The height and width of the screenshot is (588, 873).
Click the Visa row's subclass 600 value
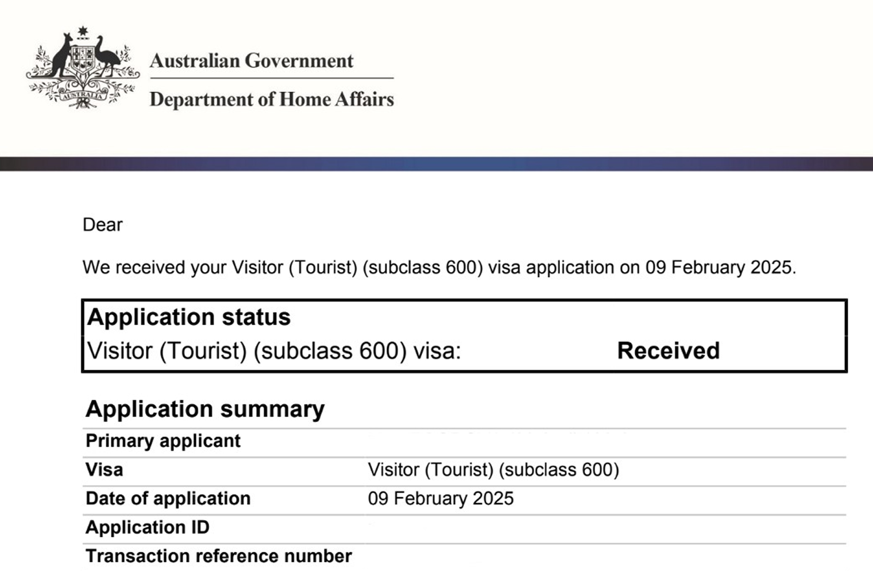(493, 470)
